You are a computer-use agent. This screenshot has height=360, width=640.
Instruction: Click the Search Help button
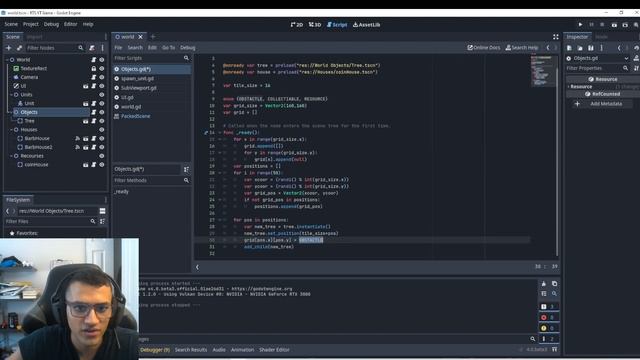[x=522, y=48]
